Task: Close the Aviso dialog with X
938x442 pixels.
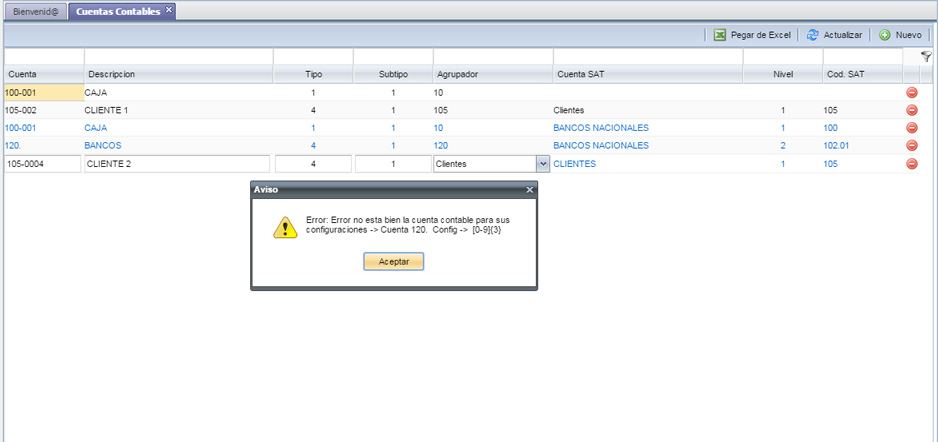Action: tap(529, 189)
